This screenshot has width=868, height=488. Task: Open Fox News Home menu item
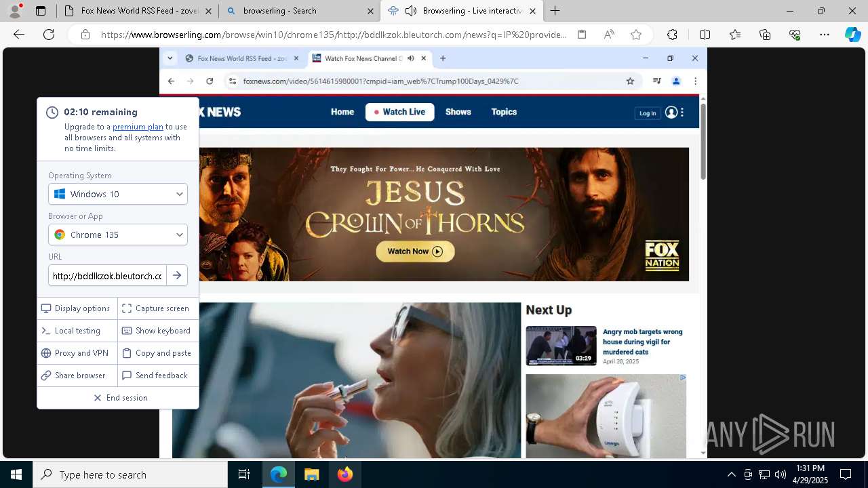(x=342, y=112)
